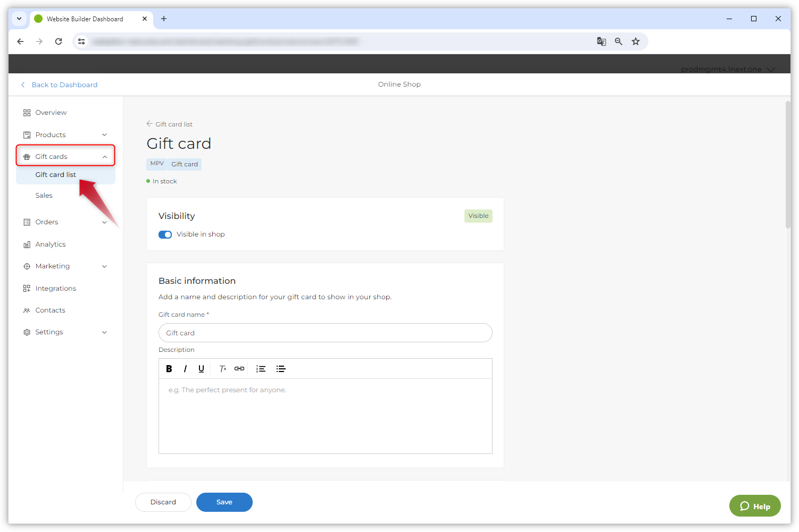Bookmark this page with star icon
This screenshot has height=532, width=799.
coord(635,41)
